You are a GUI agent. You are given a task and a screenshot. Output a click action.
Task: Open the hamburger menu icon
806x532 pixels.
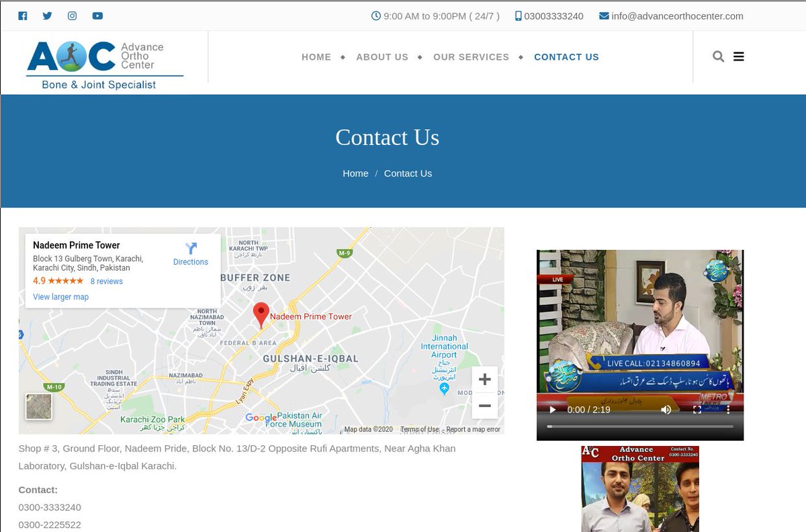pyautogui.click(x=739, y=56)
